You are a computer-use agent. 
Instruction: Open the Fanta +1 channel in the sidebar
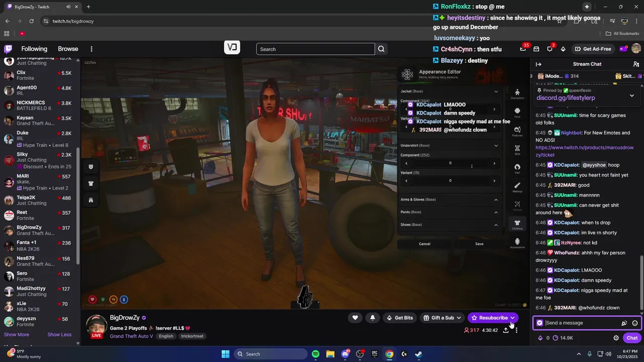[x=40, y=246]
